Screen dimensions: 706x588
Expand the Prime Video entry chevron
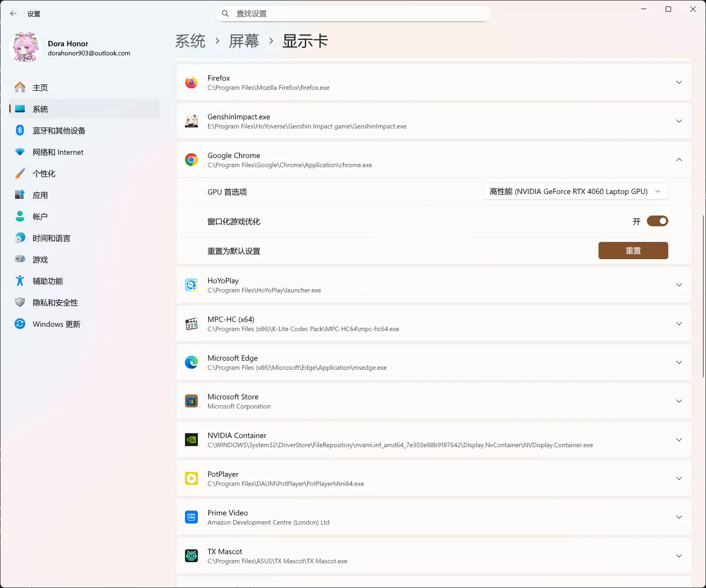[679, 517]
